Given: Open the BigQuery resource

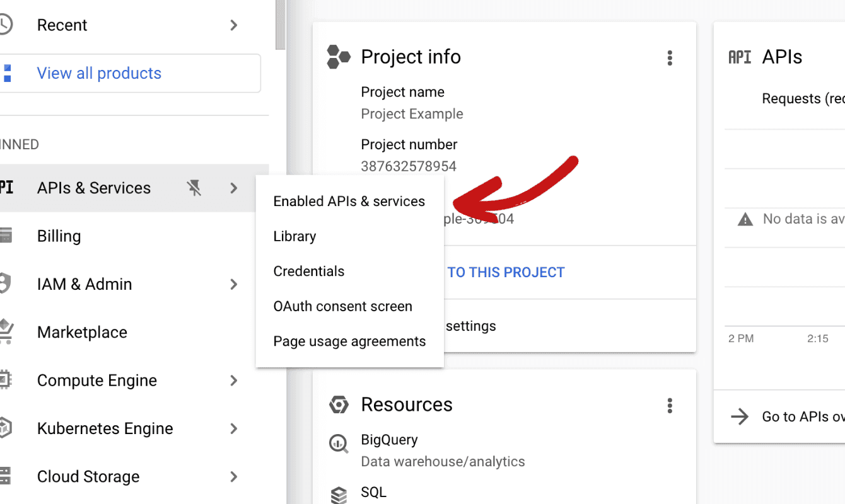Looking at the screenshot, I should click(x=389, y=440).
